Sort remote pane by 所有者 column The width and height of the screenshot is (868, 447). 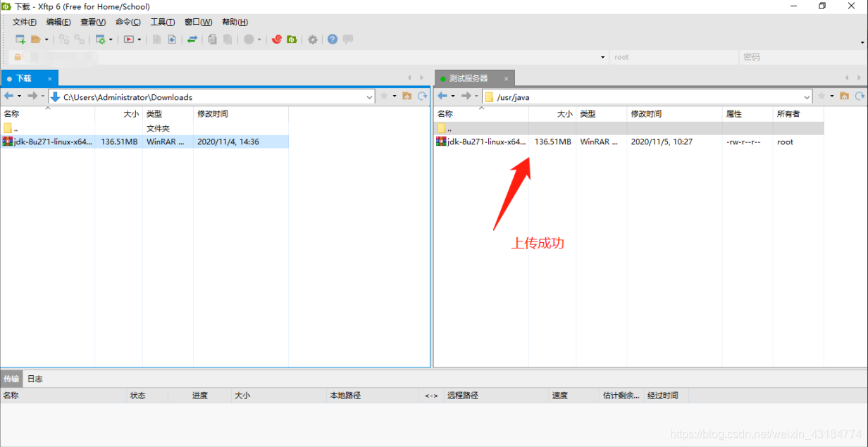tap(798, 113)
